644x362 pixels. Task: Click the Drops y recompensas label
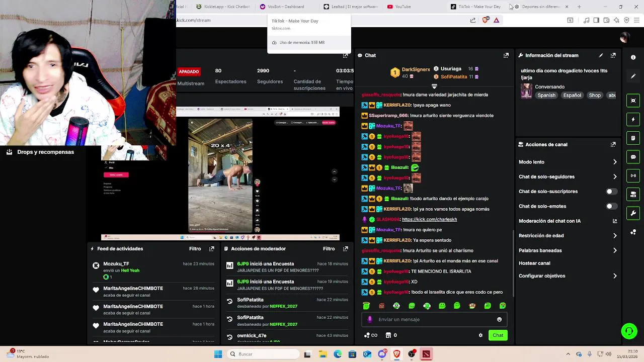point(45,152)
